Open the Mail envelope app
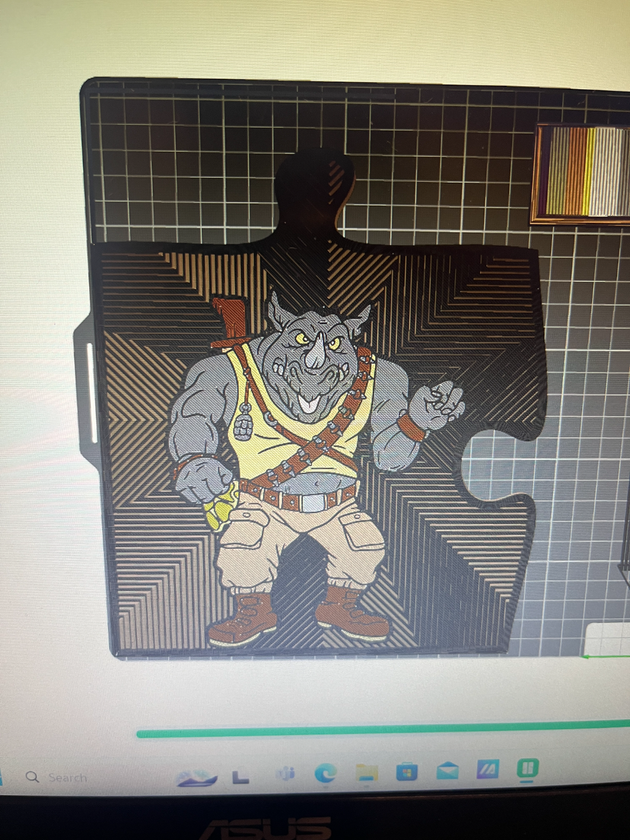This screenshot has width=630, height=840. [447, 770]
